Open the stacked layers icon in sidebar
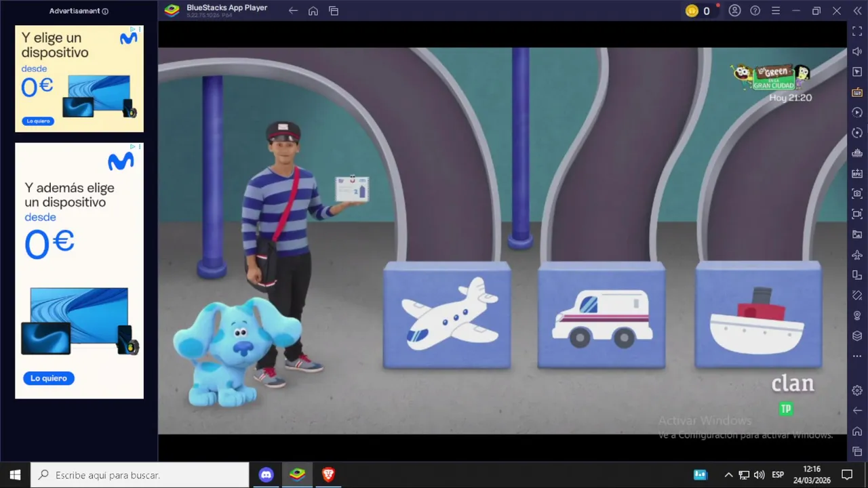The image size is (868, 488). click(x=857, y=336)
